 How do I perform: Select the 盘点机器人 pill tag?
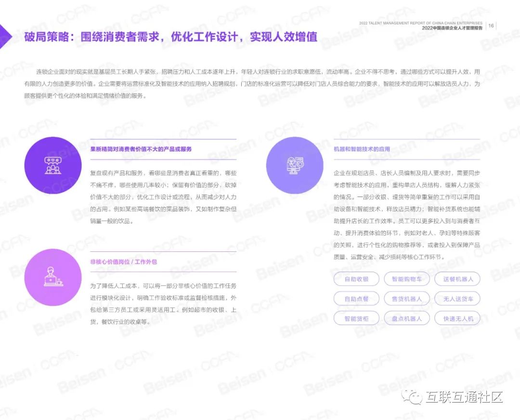pos(407,318)
